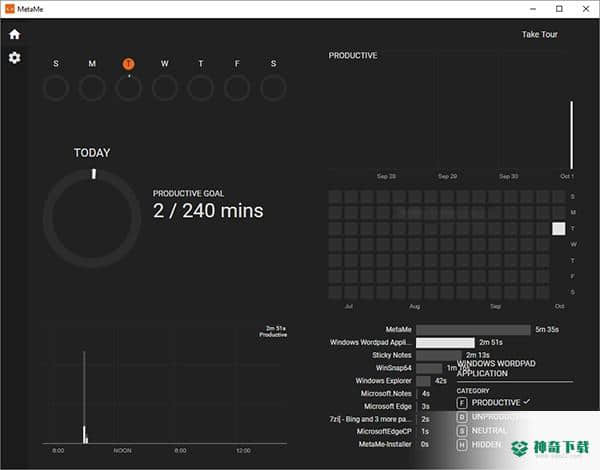Set category to HIDDEN
600x470 pixels.
479,445
